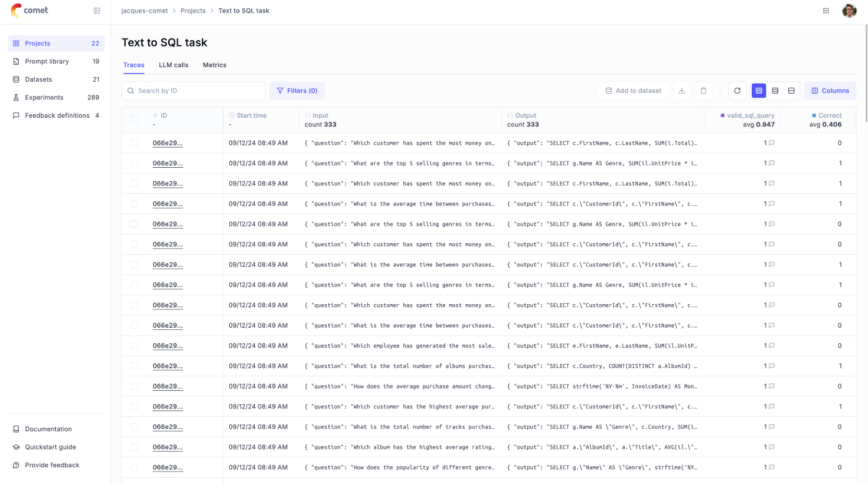Open the apps grid menu icon
Image resolution: width=868 pixels, height=497 pixels.
(826, 11)
